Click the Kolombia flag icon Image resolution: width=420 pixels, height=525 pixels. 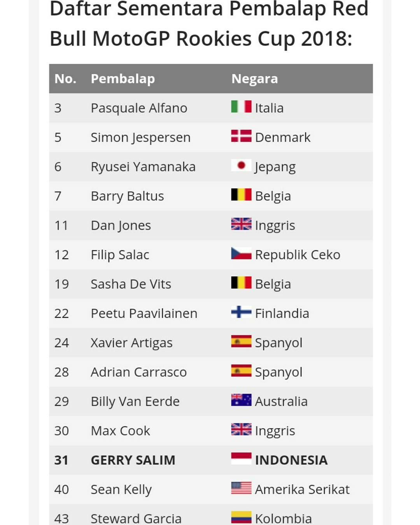241,517
